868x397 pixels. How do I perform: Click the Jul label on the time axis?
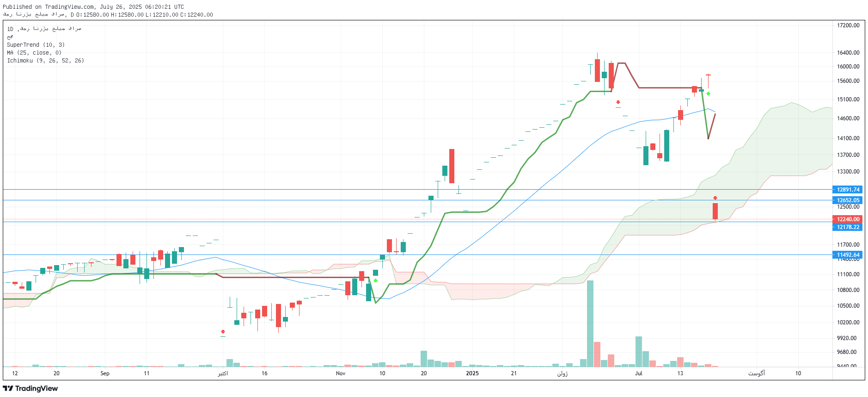click(638, 373)
